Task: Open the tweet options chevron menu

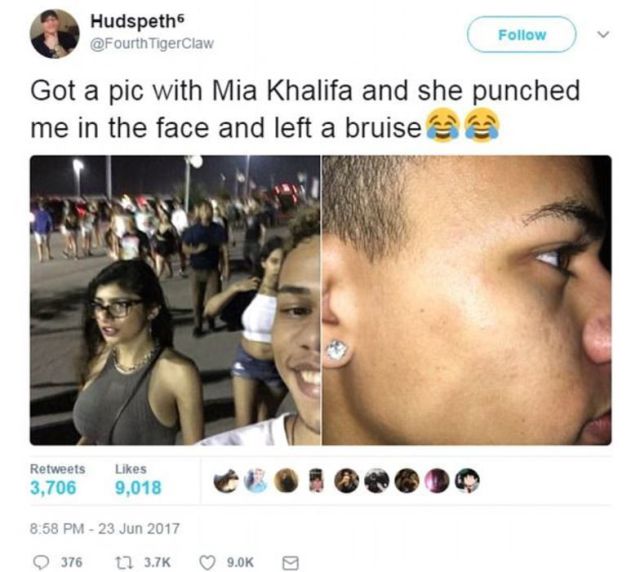Action: click(603, 34)
